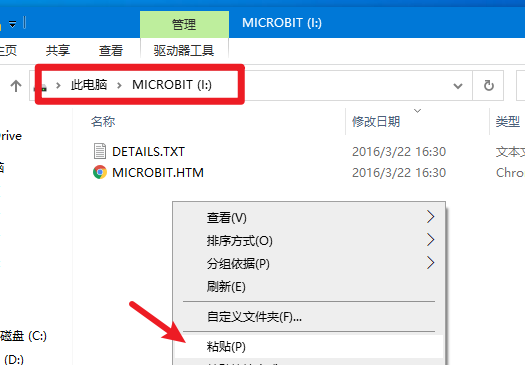Open the 管理 ribbon tab
This screenshot has height=365, width=525.
click(x=184, y=24)
